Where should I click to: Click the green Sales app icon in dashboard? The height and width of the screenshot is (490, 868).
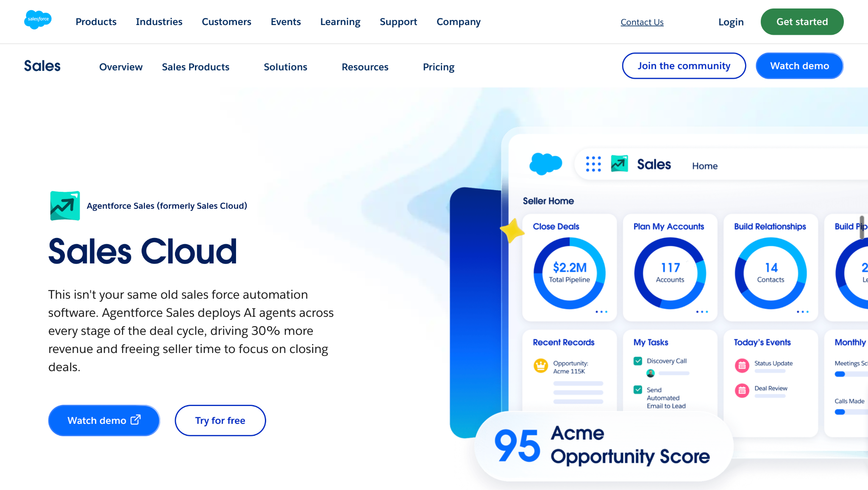619,164
